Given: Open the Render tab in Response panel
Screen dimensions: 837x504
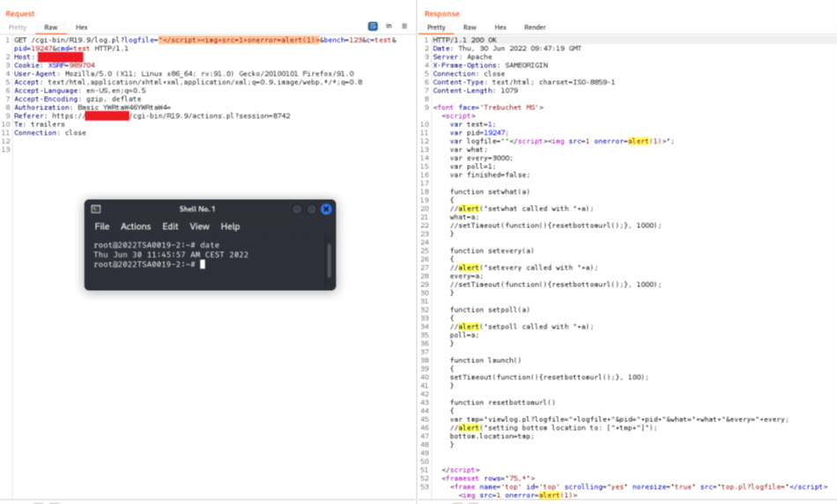Looking at the screenshot, I should 535,27.
